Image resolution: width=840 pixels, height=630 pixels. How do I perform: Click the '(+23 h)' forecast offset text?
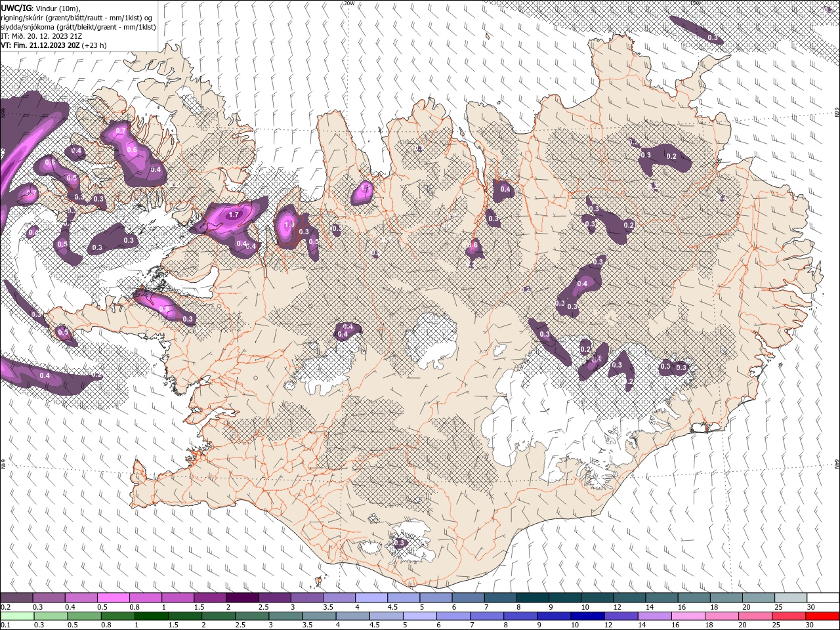point(94,45)
